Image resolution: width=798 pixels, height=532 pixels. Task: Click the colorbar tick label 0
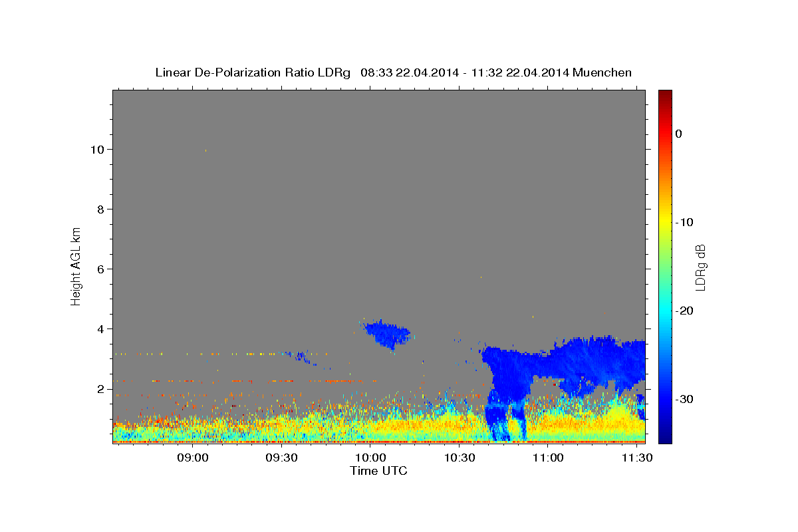[x=679, y=134]
